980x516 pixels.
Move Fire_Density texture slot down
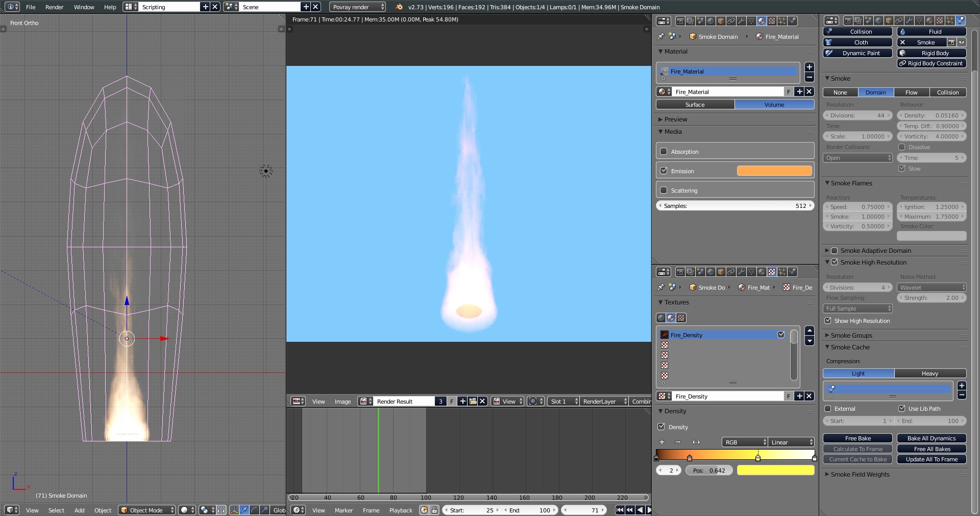coord(809,341)
